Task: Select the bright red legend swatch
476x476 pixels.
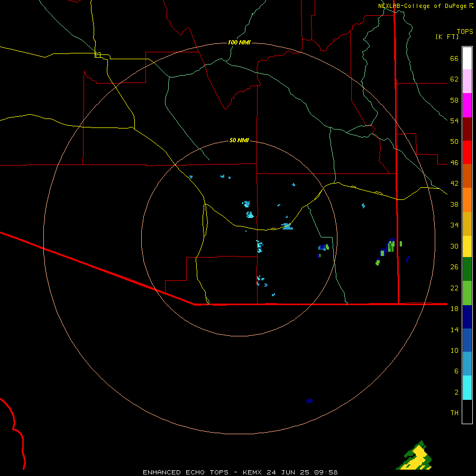Action: click(x=467, y=152)
